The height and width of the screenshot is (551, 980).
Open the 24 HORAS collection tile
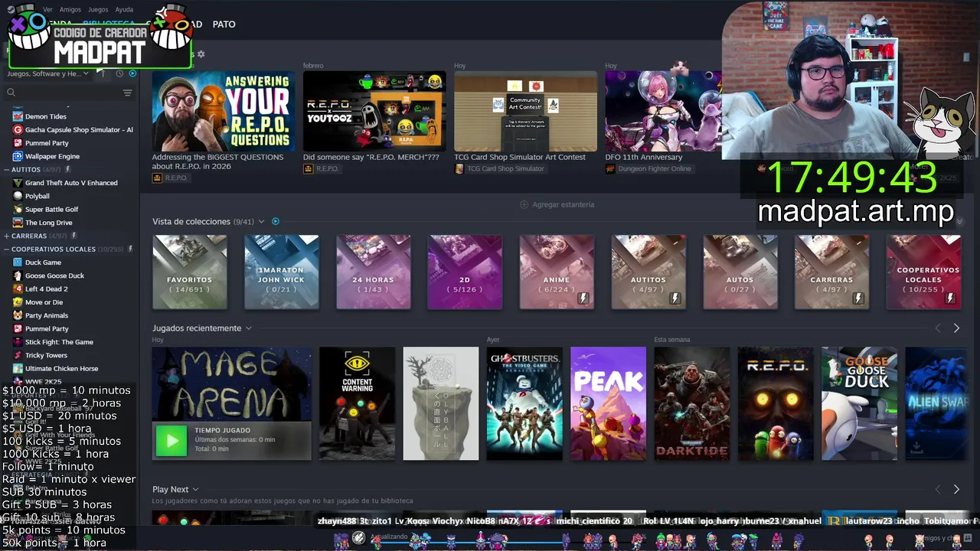point(374,272)
